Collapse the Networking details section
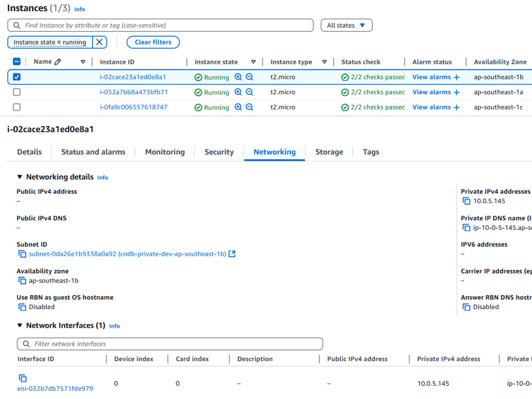The width and height of the screenshot is (532, 399). [x=20, y=177]
